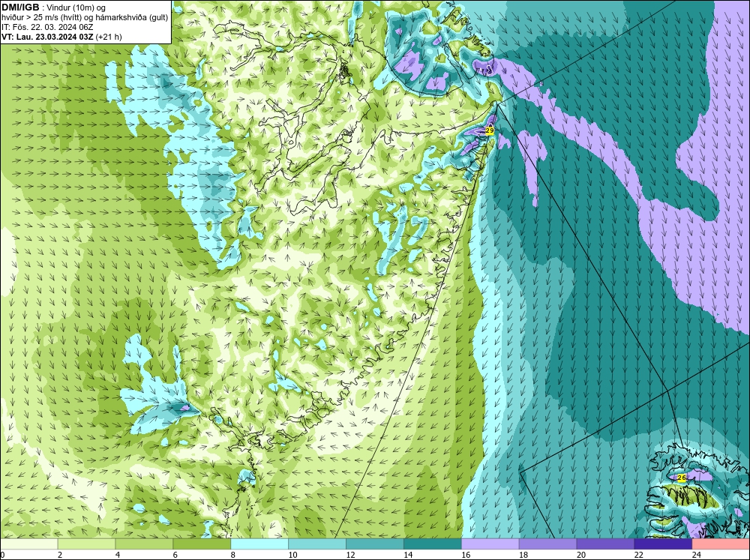This screenshot has width=750, height=560.
Task: Select the above 24 m/s pink swatch
Action: pos(721,544)
